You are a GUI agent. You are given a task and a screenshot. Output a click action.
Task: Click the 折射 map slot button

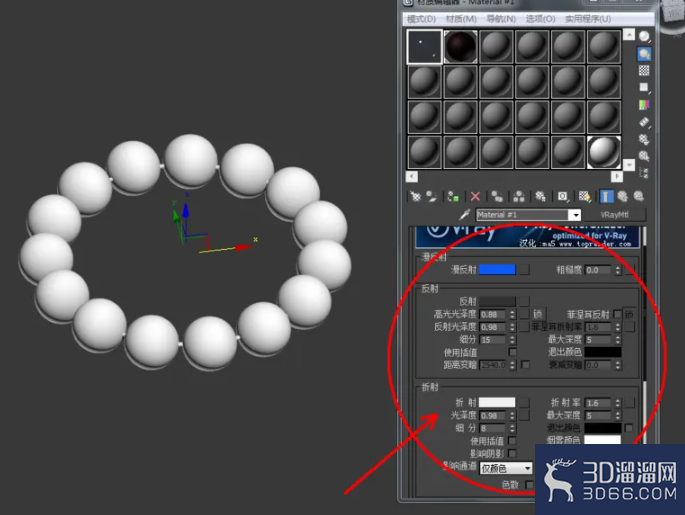(x=525, y=402)
